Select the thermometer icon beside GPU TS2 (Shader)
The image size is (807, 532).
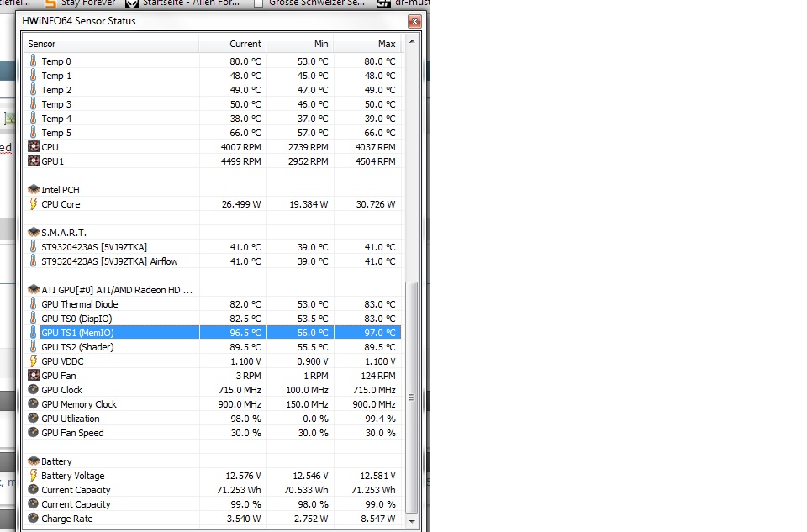(x=33, y=347)
